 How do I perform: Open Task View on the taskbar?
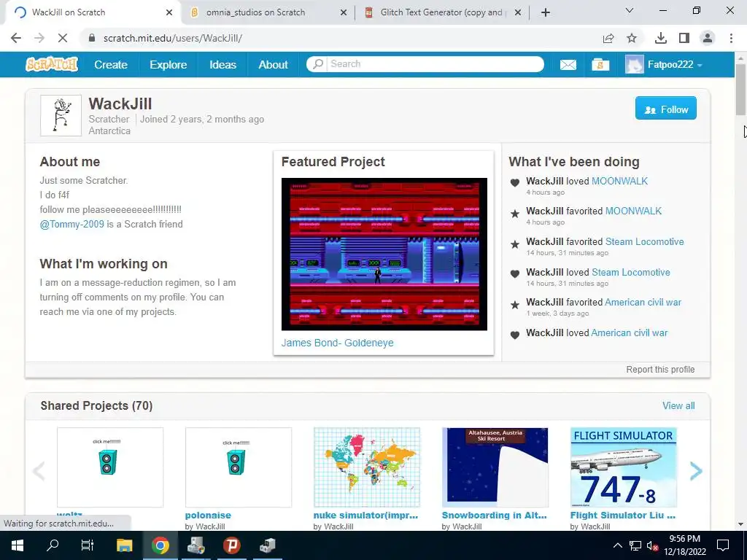coord(88,545)
